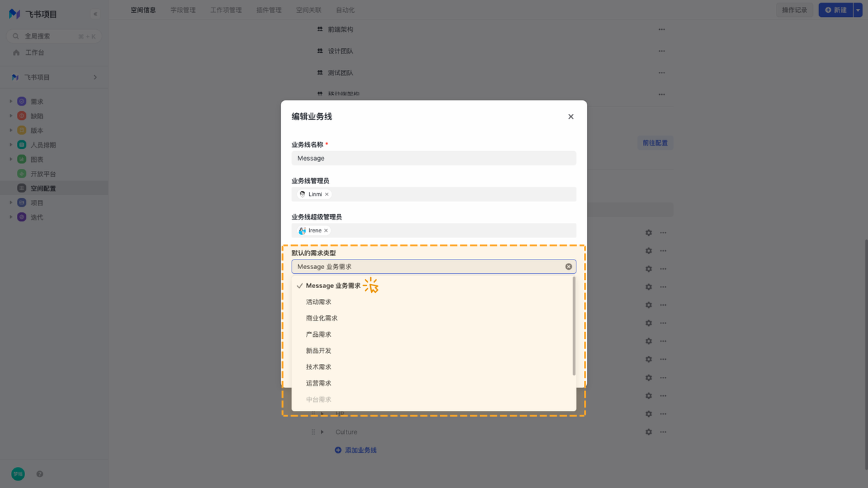Expand the Culture business line row
Screen dimensions: 868x488
pos(322,432)
